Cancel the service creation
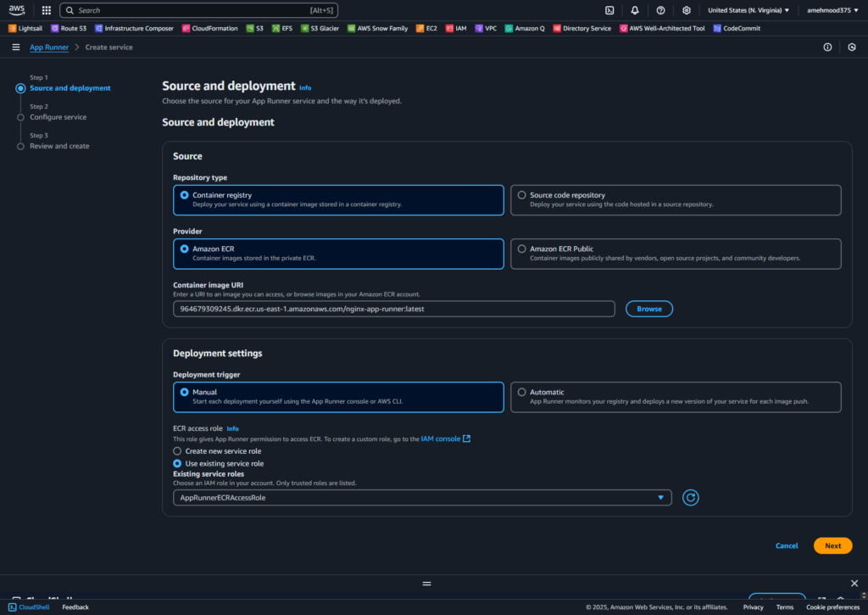868x615 pixels. [787, 545]
